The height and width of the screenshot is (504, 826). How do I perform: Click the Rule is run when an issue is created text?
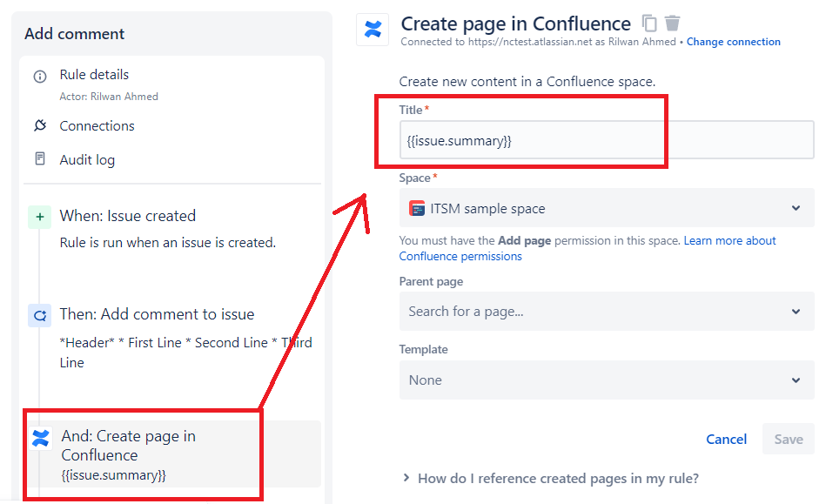167,243
